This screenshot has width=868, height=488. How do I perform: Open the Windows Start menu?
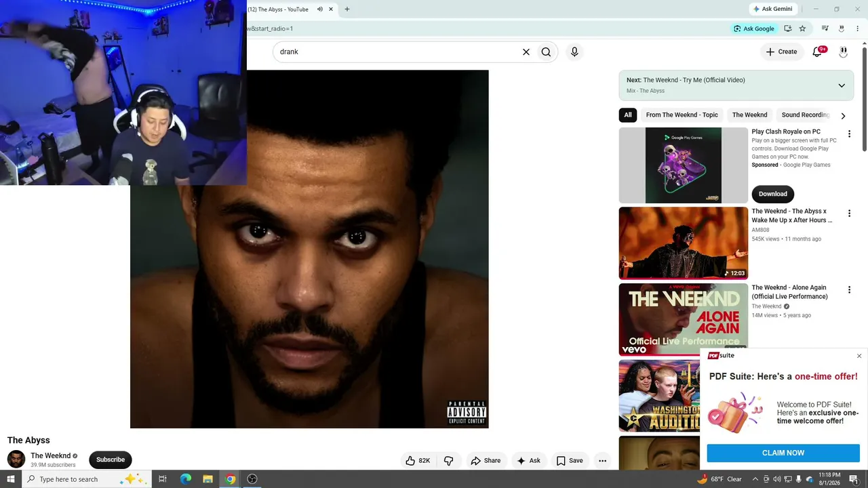(11, 479)
